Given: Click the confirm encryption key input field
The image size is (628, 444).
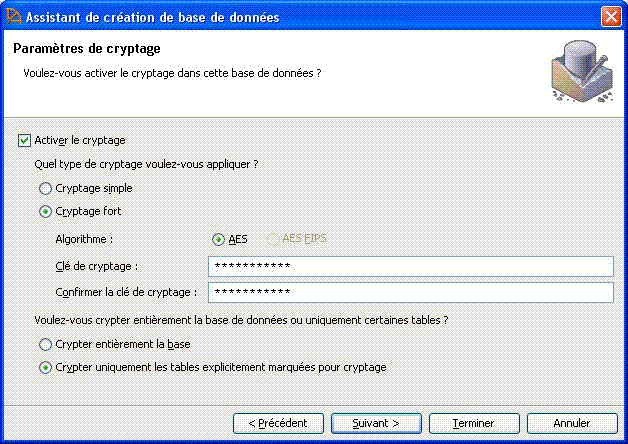Looking at the screenshot, I should click(x=410, y=292).
